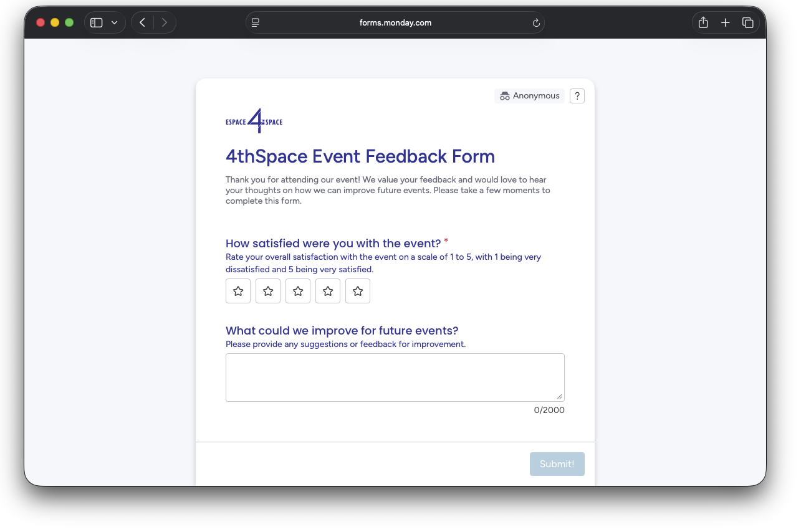Click the 'What could we improve for future events?' label

coord(342,331)
